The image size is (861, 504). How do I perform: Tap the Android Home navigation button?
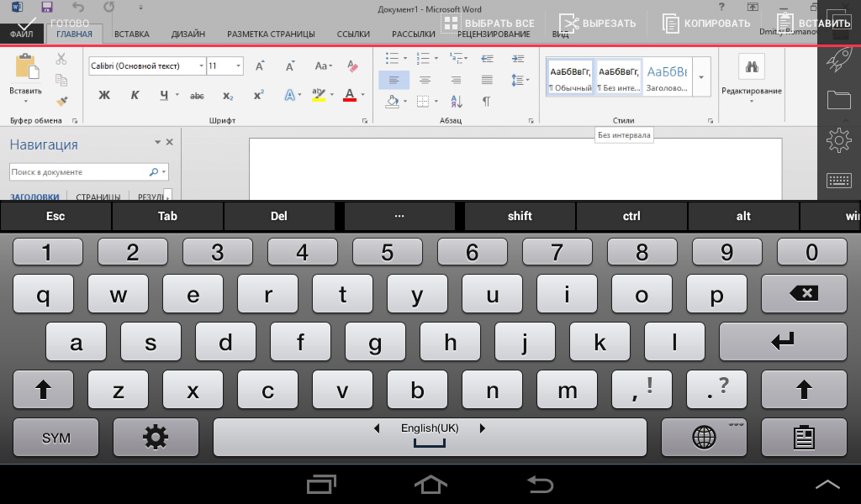point(430,484)
